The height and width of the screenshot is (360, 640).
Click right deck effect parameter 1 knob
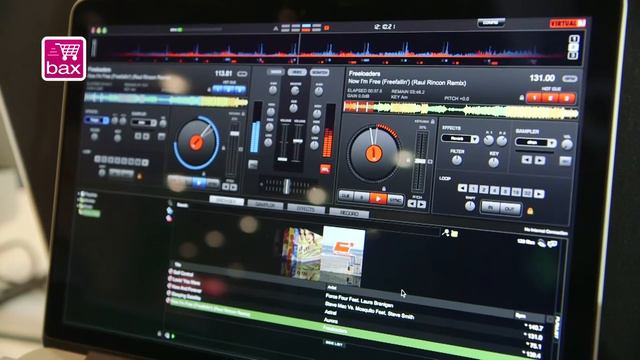489,140
